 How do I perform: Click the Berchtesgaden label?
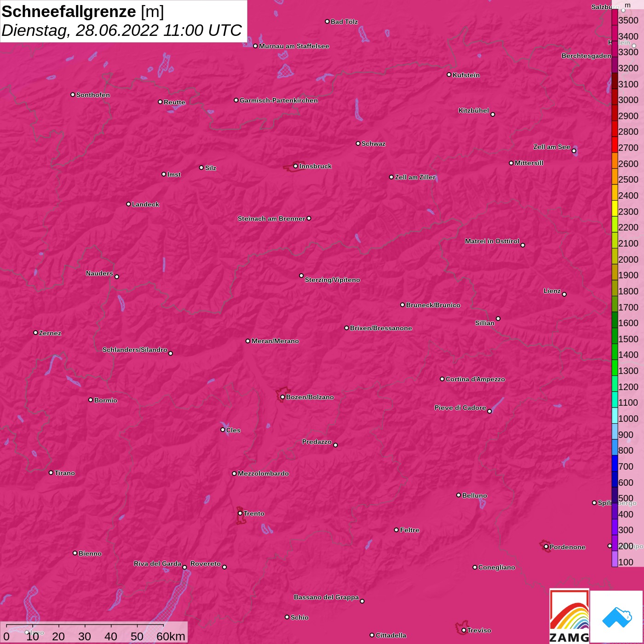pos(586,56)
